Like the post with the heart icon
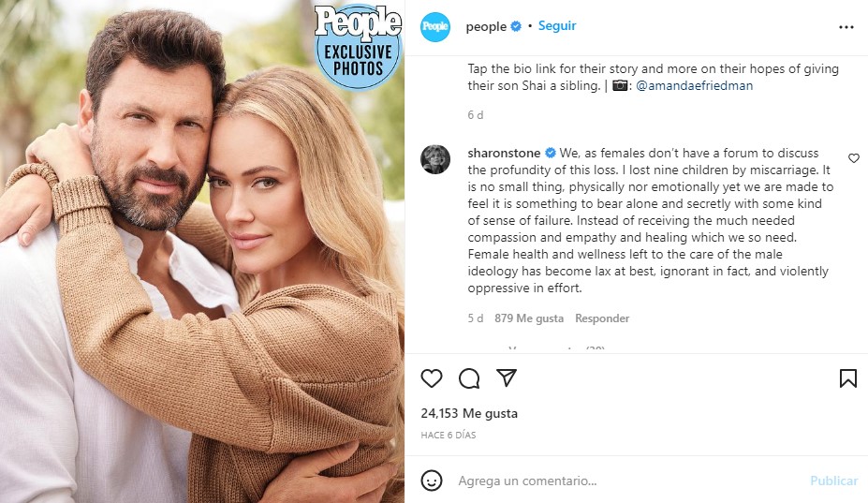The width and height of the screenshot is (868, 503). click(431, 378)
